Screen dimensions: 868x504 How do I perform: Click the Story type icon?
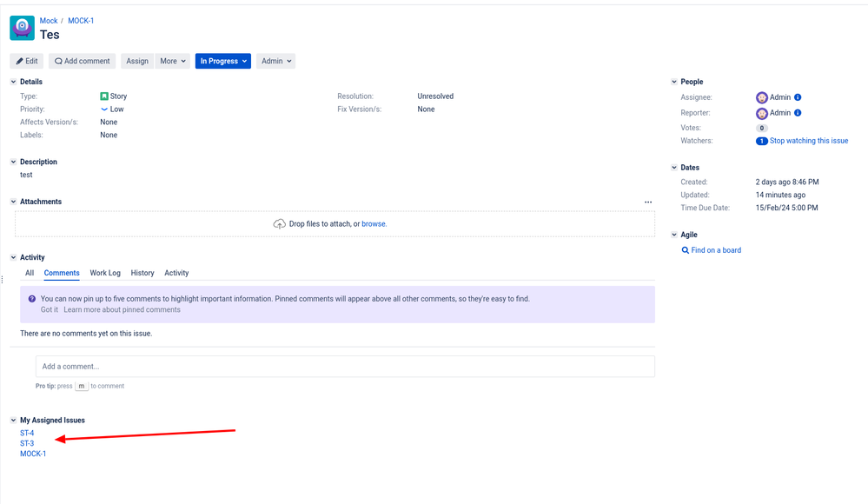tap(104, 96)
